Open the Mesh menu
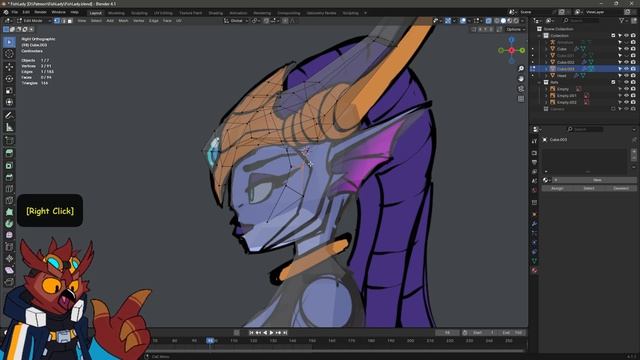 [123, 20]
